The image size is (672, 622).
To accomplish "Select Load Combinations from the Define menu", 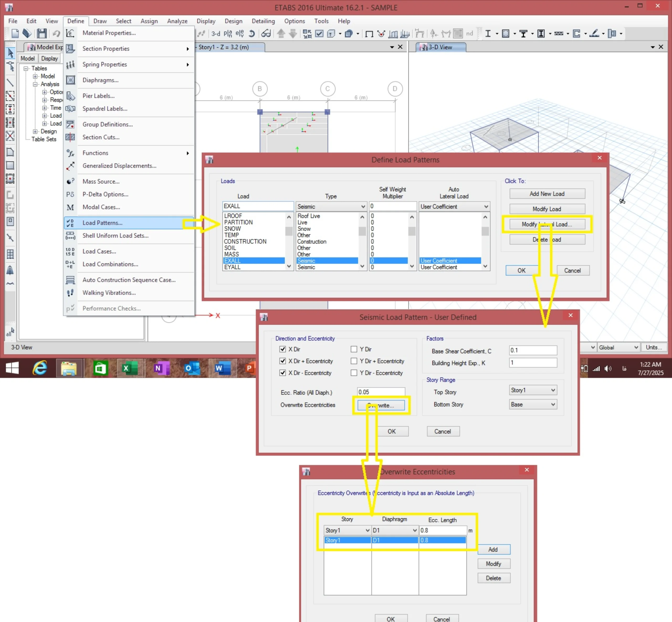I will tap(110, 264).
